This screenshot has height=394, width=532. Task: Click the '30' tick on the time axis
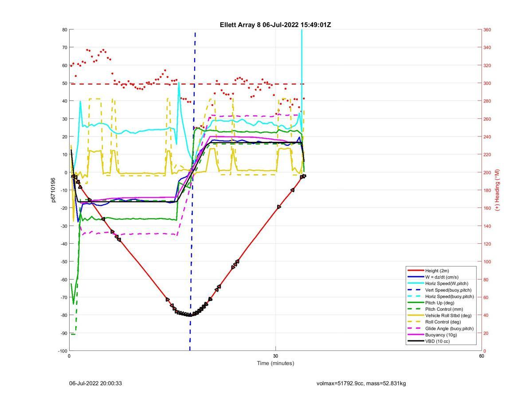pyautogui.click(x=275, y=356)
